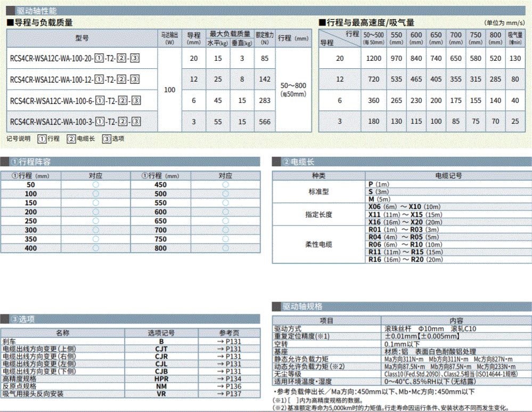532x412 pixels.
Task: Select the ±0.01mm repeatability value
Action: point(422,336)
